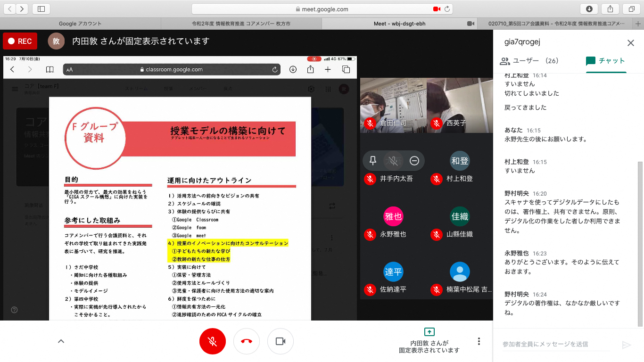
Task: Pin 井手内太吾's tile
Action: (x=373, y=161)
